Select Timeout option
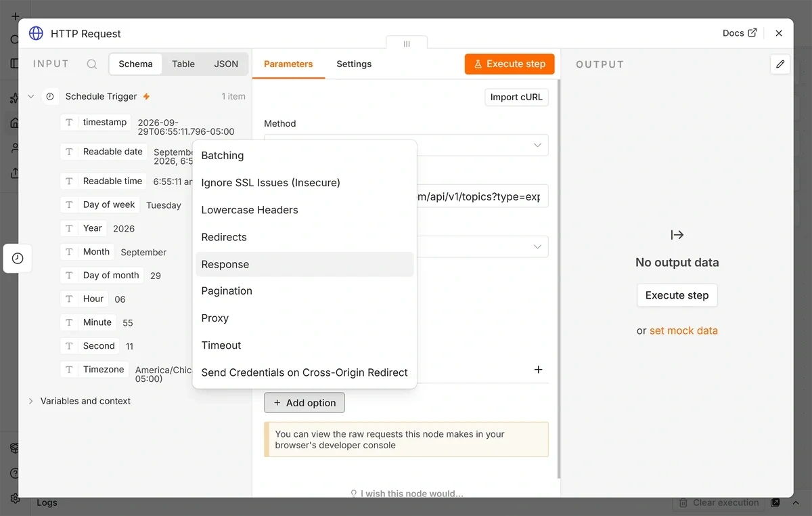Viewport: 812px width, 516px height. [304, 345]
